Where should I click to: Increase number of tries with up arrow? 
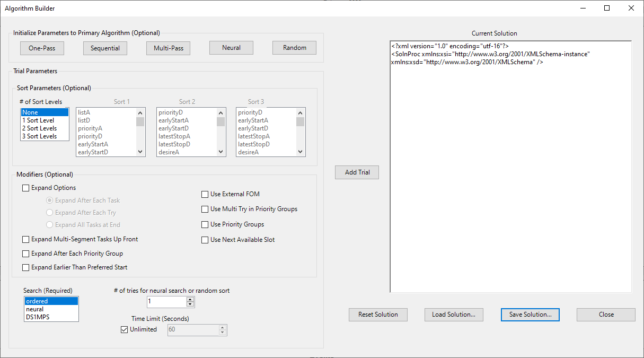point(190,299)
